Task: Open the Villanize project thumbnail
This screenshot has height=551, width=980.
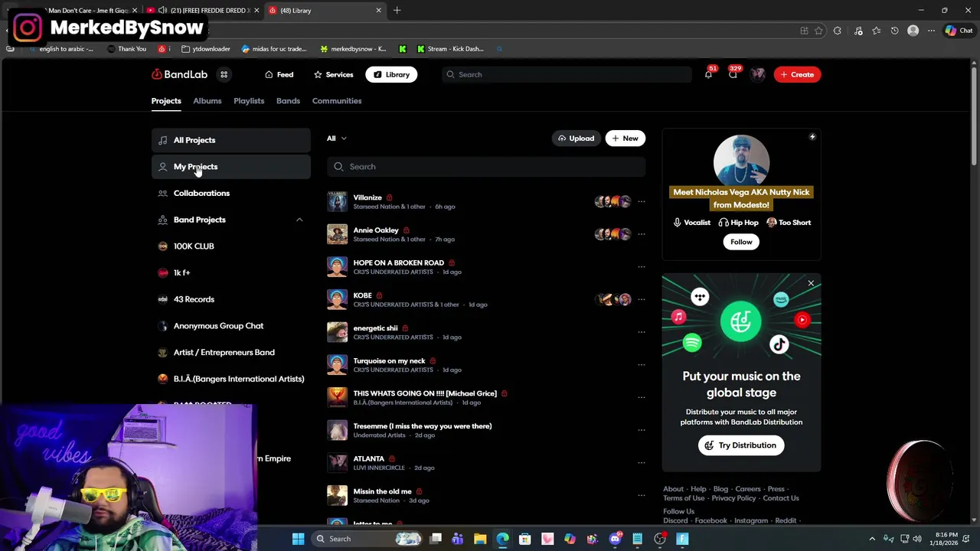Action: point(337,201)
